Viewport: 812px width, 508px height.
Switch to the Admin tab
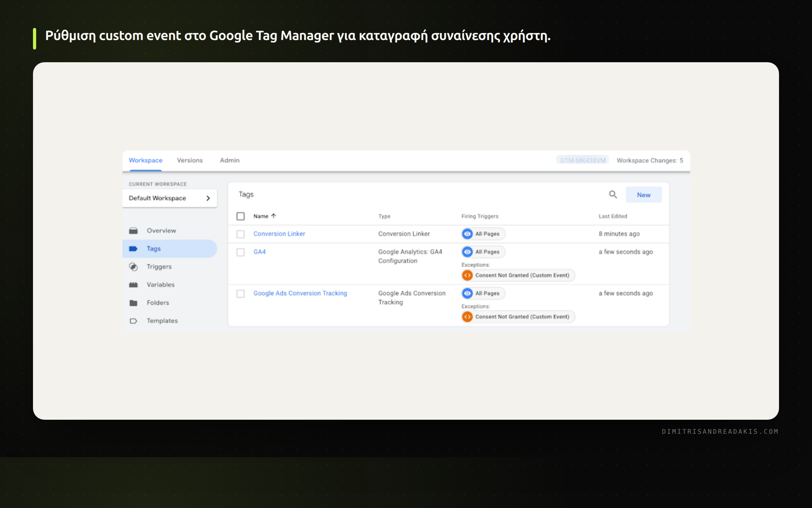click(x=230, y=161)
